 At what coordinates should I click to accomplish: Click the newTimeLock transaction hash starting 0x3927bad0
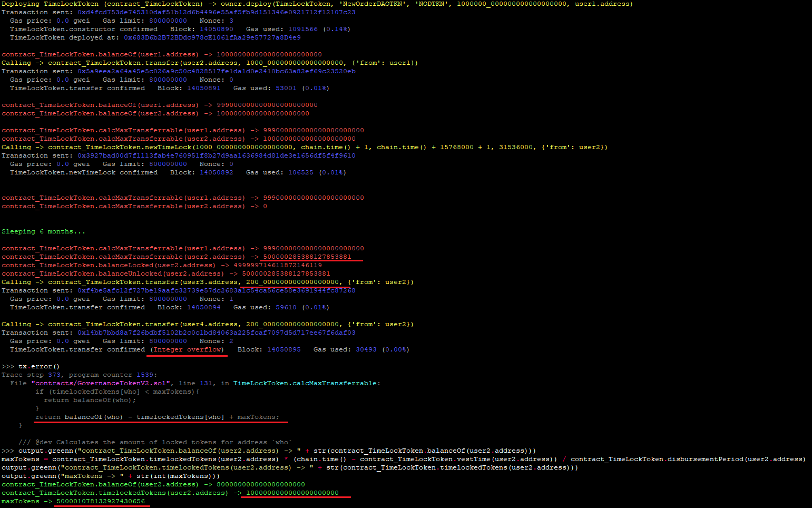click(x=217, y=155)
